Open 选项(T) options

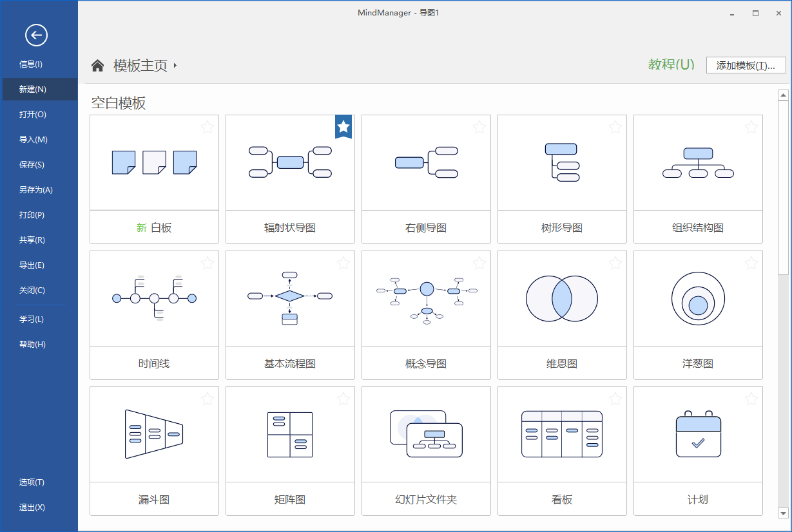(x=39, y=482)
